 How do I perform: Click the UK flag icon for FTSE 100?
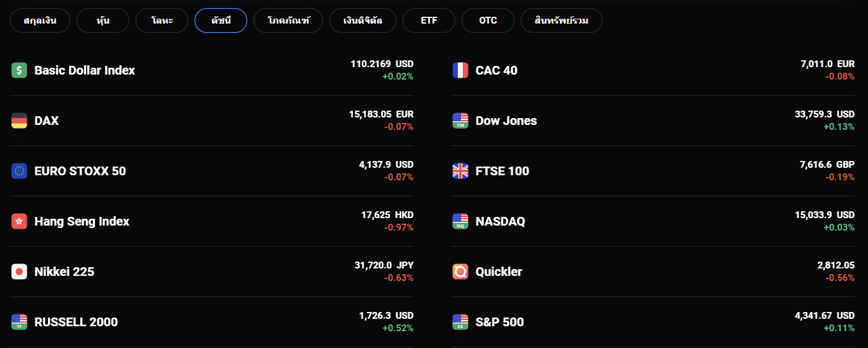click(460, 171)
